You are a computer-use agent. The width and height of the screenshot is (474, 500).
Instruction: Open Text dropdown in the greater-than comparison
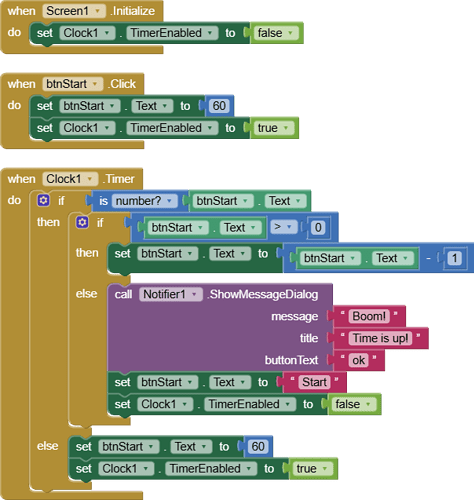coord(240,228)
